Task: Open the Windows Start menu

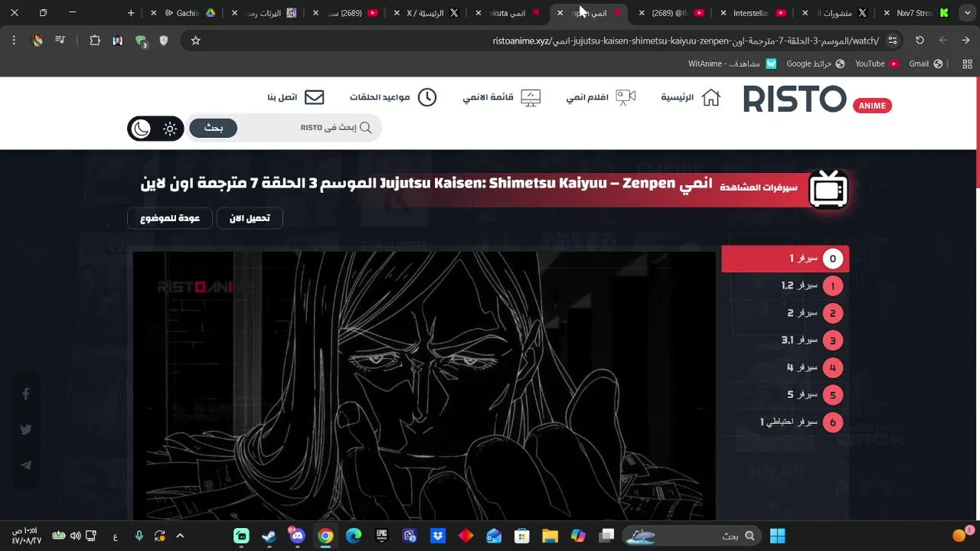Action: point(777,536)
